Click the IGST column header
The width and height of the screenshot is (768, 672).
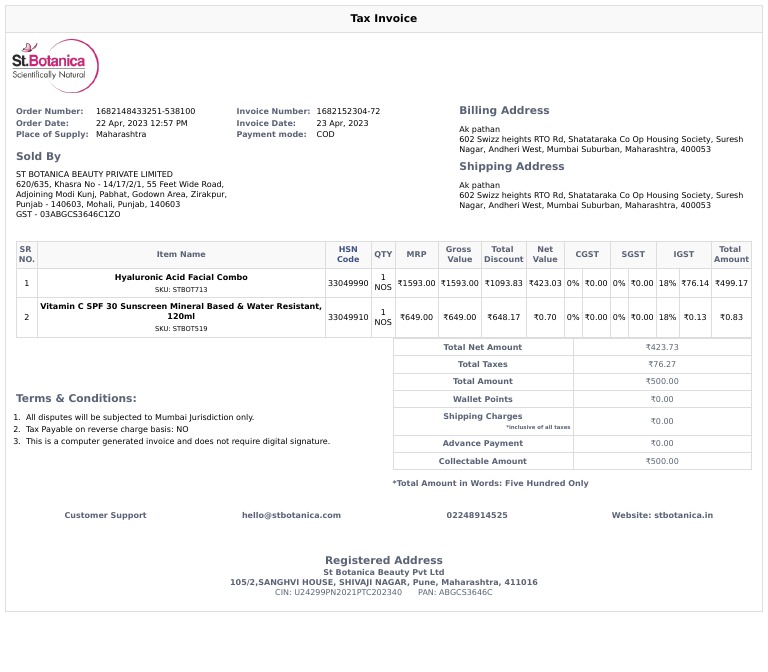(x=683, y=254)
